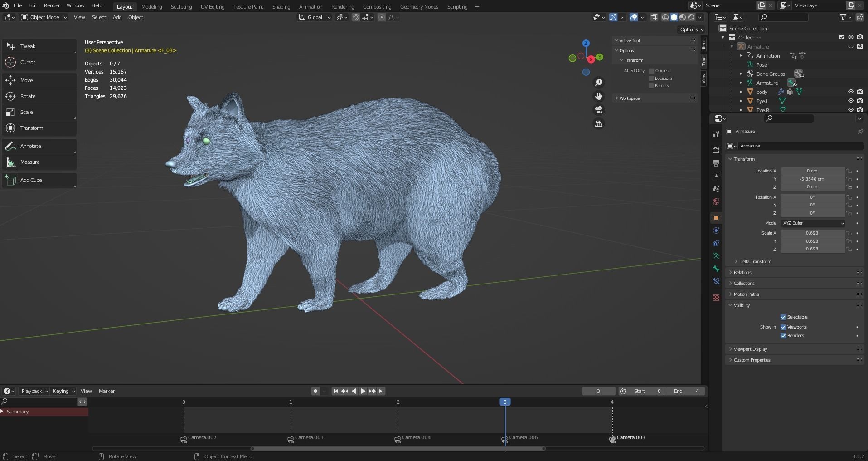This screenshot has width=868, height=461.
Task: Pick the Rotate tool
Action: [39, 96]
